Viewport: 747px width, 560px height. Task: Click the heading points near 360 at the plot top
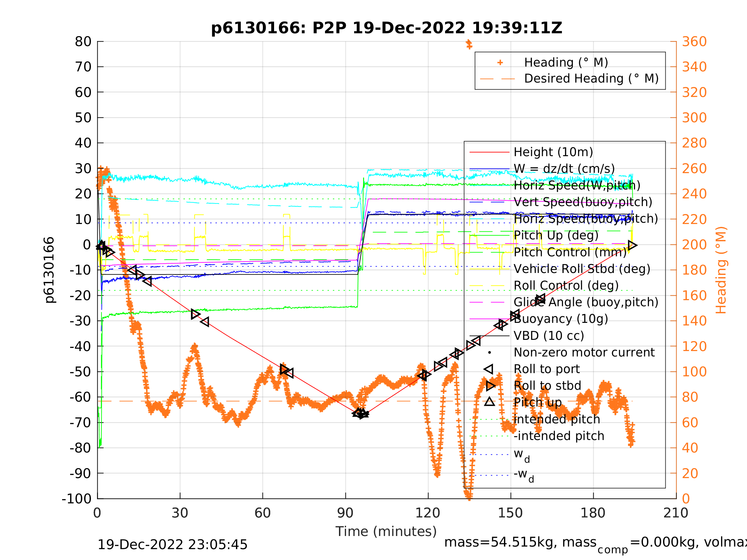tap(469, 44)
